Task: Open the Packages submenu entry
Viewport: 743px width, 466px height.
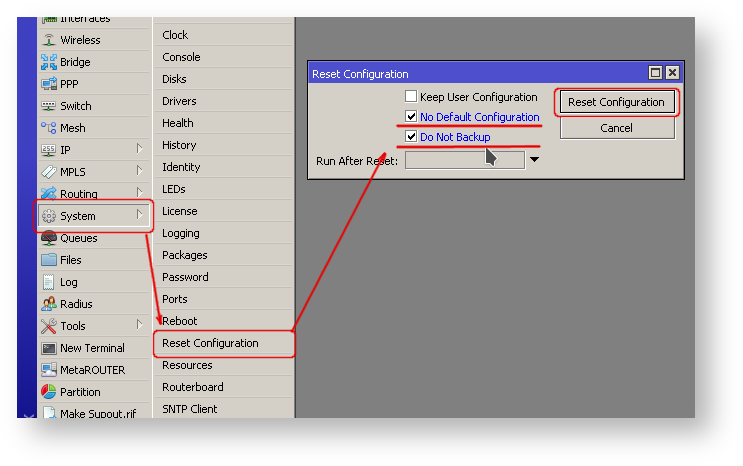Action: tap(185, 255)
